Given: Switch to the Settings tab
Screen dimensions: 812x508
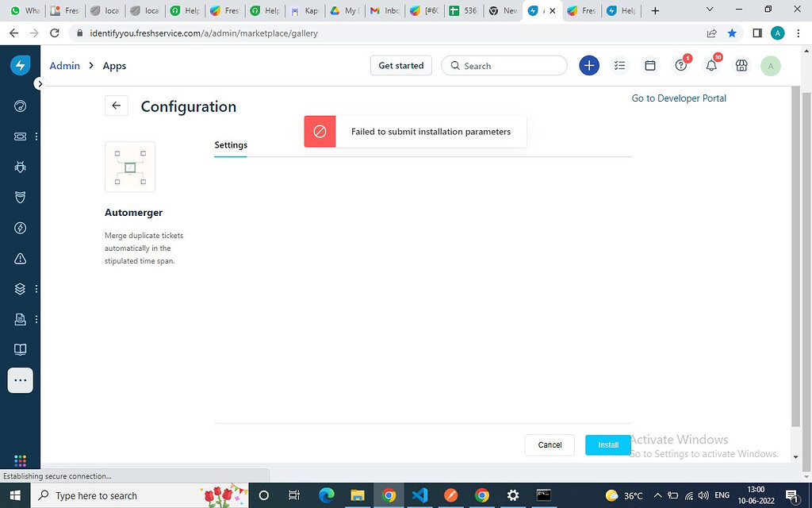Looking at the screenshot, I should click(230, 145).
